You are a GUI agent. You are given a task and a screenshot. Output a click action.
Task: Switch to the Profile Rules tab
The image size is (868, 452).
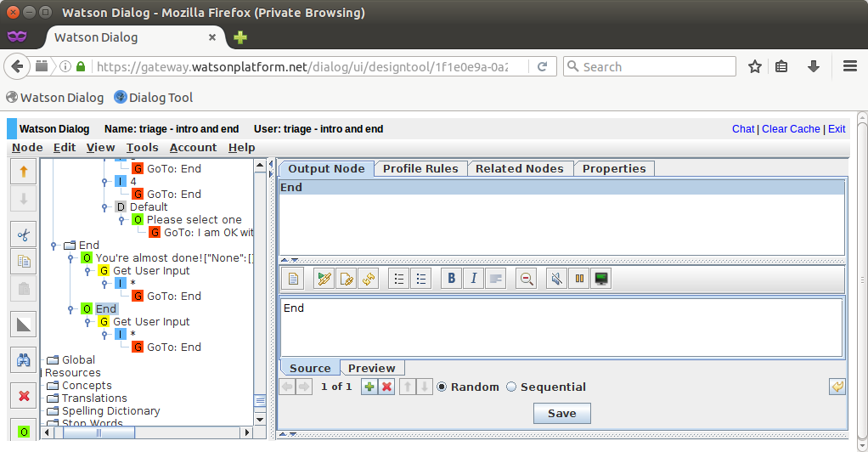420,169
